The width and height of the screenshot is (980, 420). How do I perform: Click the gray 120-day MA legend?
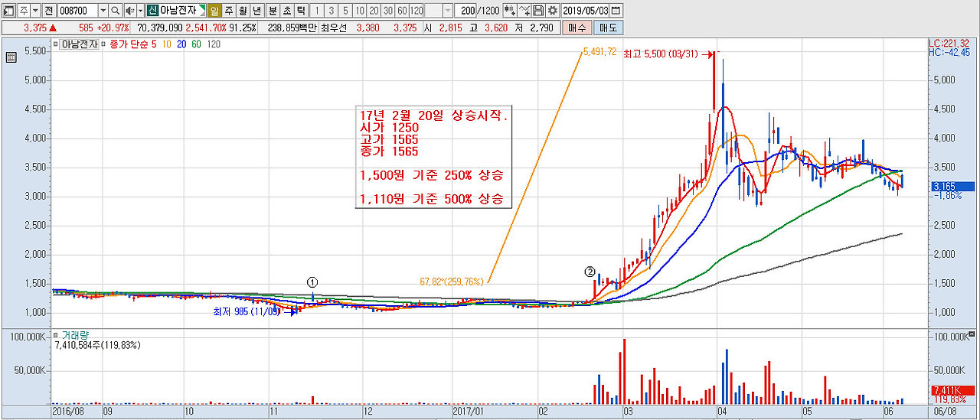(x=214, y=44)
